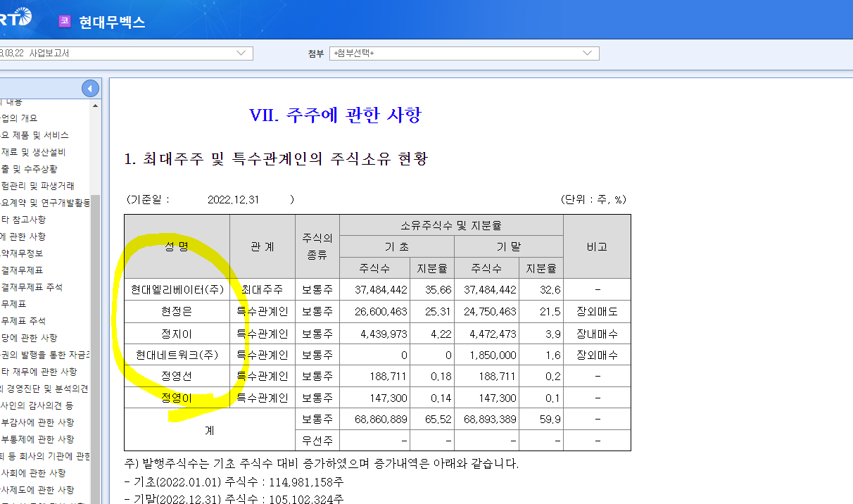This screenshot has height=504, width=853.
Task: Click the 주식의 종류 column header
Action: (317, 247)
